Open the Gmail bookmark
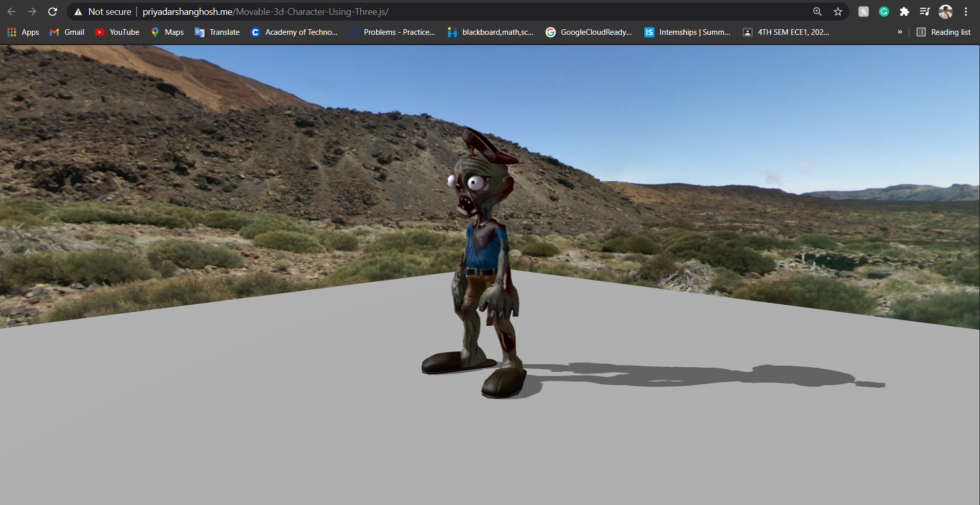The width and height of the screenshot is (980, 505). tap(67, 32)
